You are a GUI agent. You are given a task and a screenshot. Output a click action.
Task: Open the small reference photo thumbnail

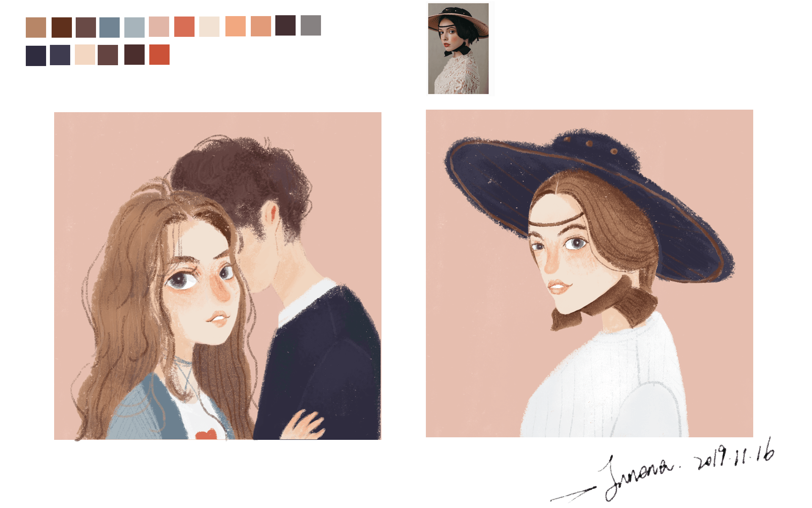coord(458,49)
